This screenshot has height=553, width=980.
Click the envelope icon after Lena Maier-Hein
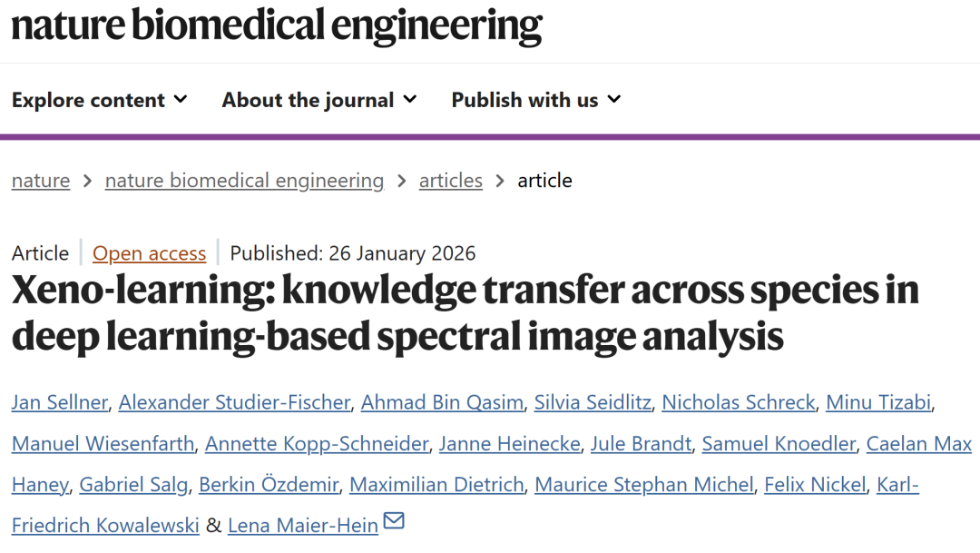click(394, 522)
